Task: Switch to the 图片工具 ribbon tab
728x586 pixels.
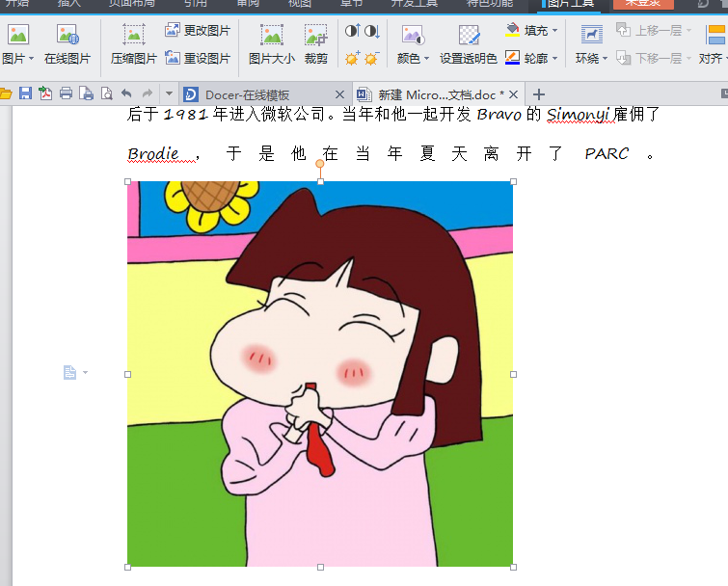Action: (x=570, y=4)
